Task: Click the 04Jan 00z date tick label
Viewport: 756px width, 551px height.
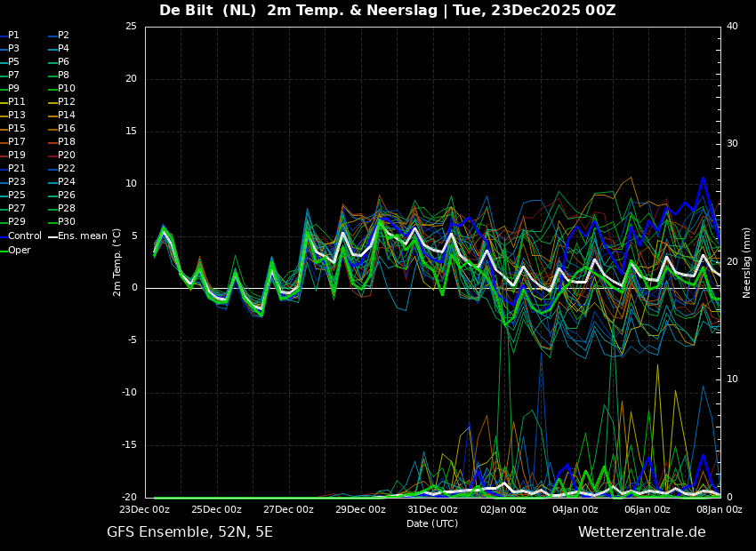Action: tap(575, 510)
